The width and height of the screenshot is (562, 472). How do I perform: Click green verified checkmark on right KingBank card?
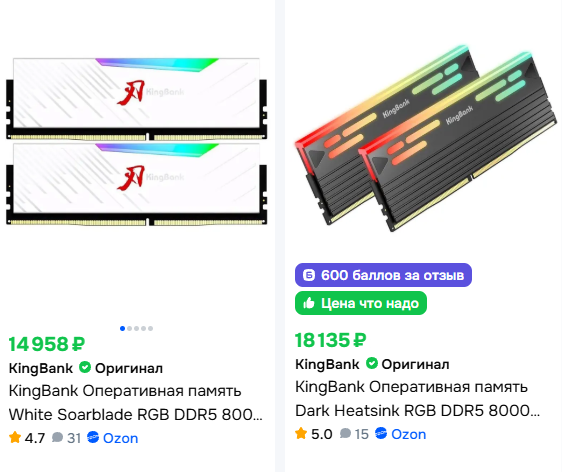point(372,363)
